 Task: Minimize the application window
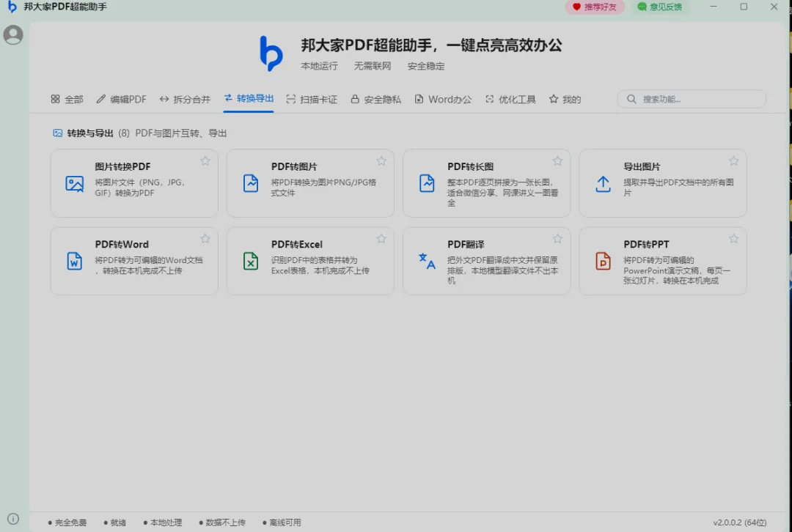coord(714,7)
